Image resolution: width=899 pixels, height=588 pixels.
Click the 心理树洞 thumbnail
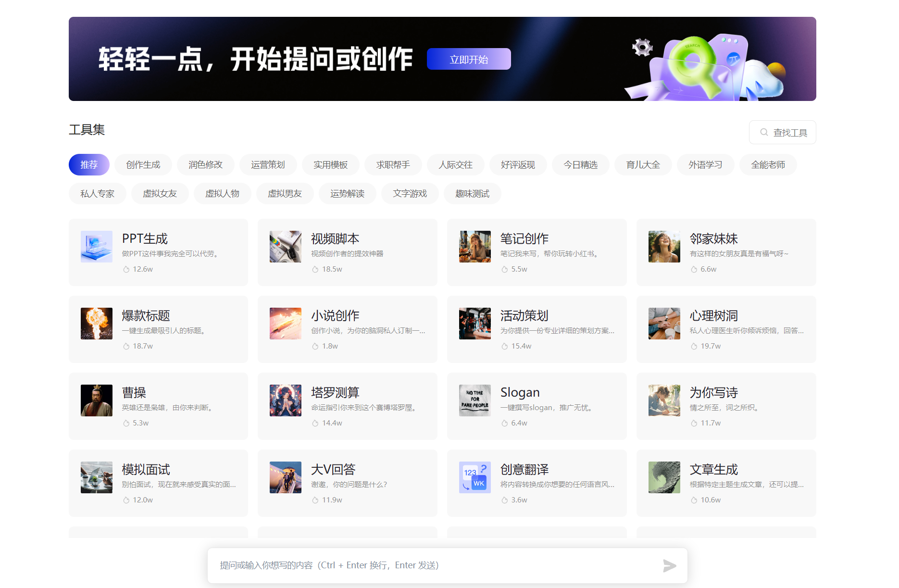point(664,324)
